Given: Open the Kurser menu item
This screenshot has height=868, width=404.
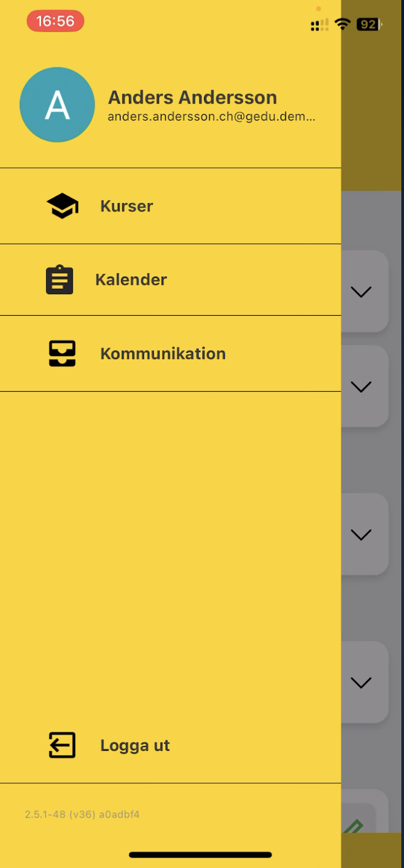Looking at the screenshot, I should point(127,206).
